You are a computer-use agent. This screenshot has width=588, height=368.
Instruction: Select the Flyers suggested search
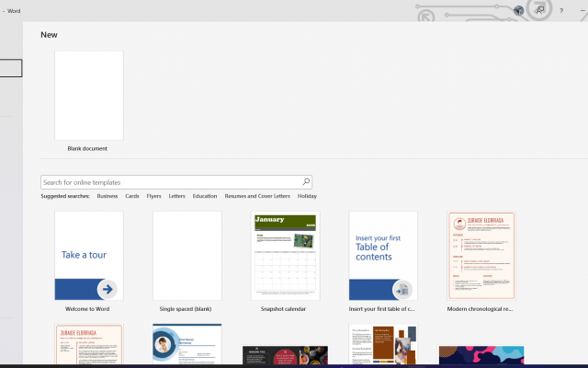tap(153, 196)
